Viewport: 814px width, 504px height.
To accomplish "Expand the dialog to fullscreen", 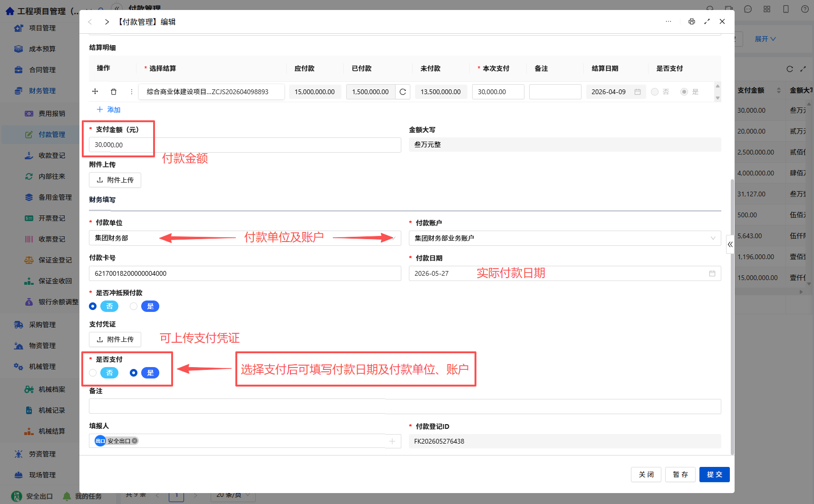I will pyautogui.click(x=707, y=21).
